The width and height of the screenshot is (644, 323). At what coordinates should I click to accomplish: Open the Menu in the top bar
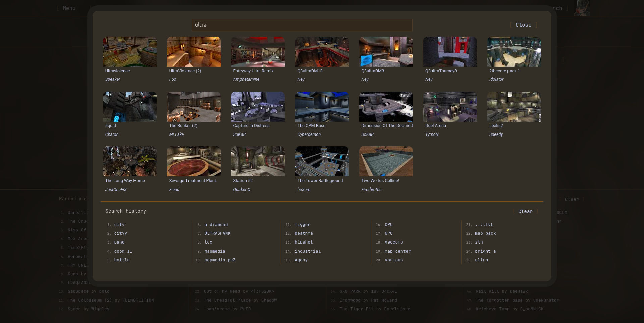pos(69,8)
